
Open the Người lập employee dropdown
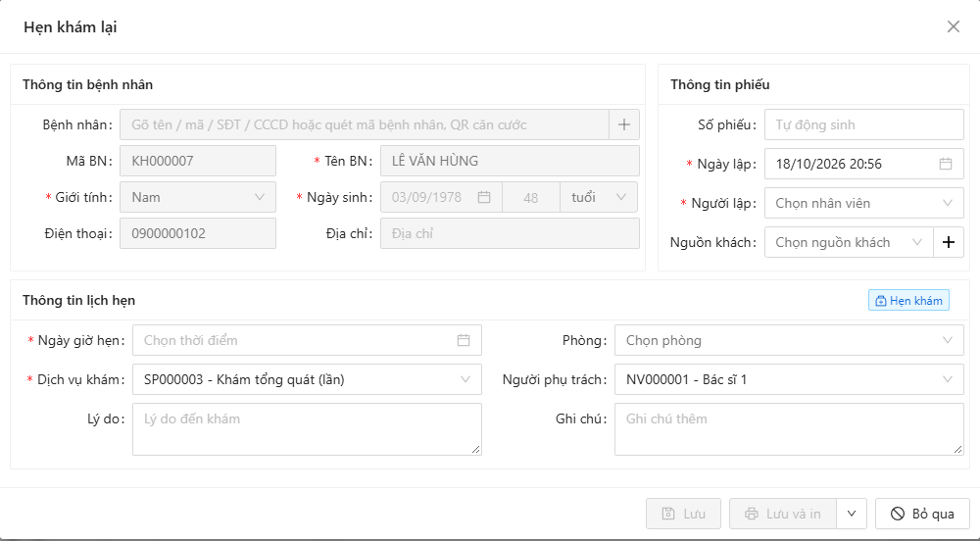tap(863, 203)
